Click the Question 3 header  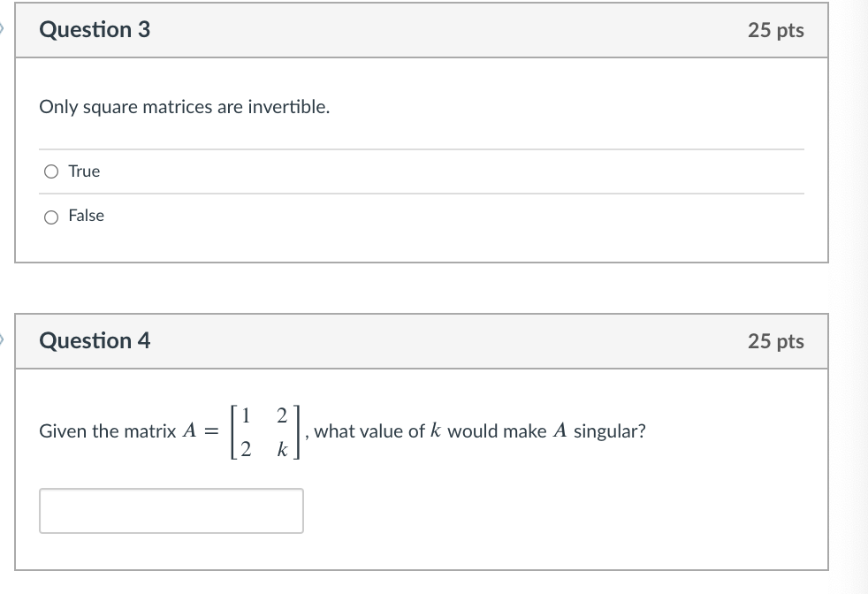point(94,29)
